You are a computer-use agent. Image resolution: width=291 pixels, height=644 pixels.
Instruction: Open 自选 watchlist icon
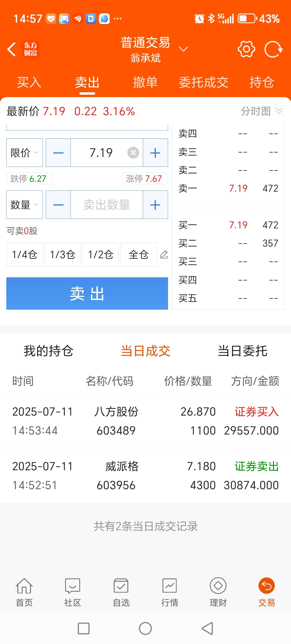coord(121,592)
